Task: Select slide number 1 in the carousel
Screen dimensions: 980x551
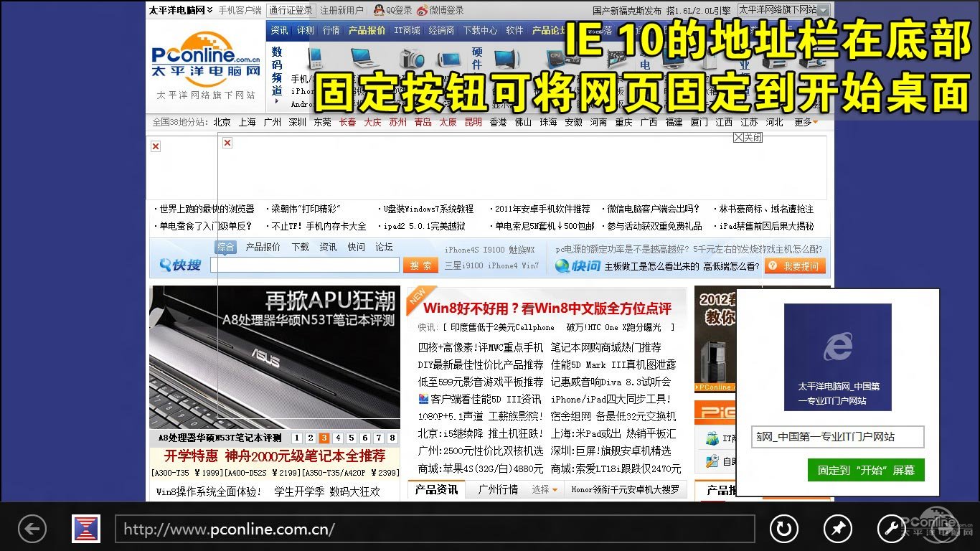Action: [296, 438]
